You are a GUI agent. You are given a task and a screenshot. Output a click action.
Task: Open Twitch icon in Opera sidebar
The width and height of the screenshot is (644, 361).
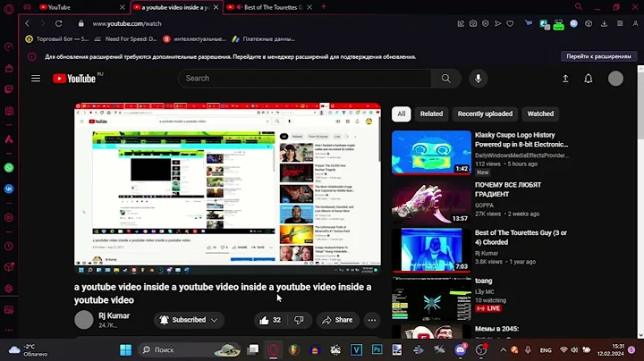pyautogui.click(x=9, y=89)
